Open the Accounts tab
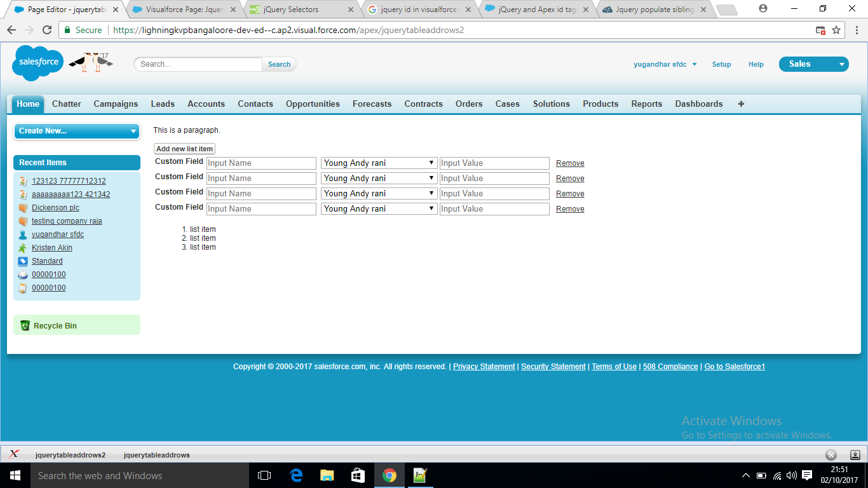This screenshot has height=488, width=868. pos(206,104)
